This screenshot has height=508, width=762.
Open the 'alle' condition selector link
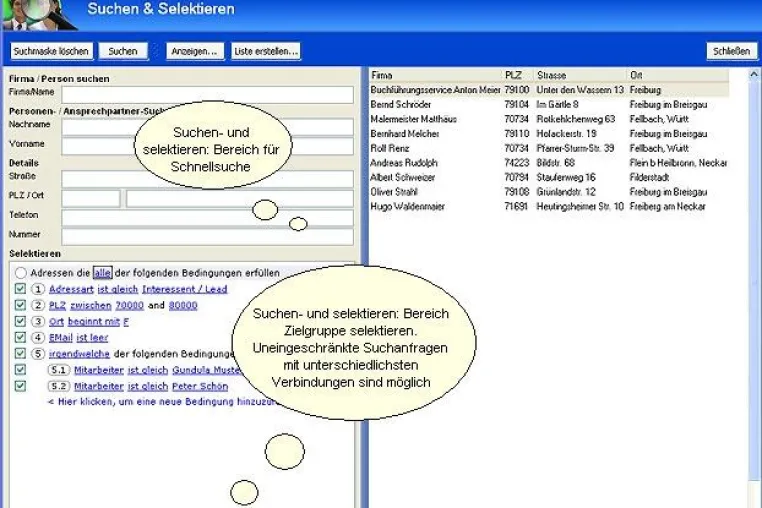(102, 273)
